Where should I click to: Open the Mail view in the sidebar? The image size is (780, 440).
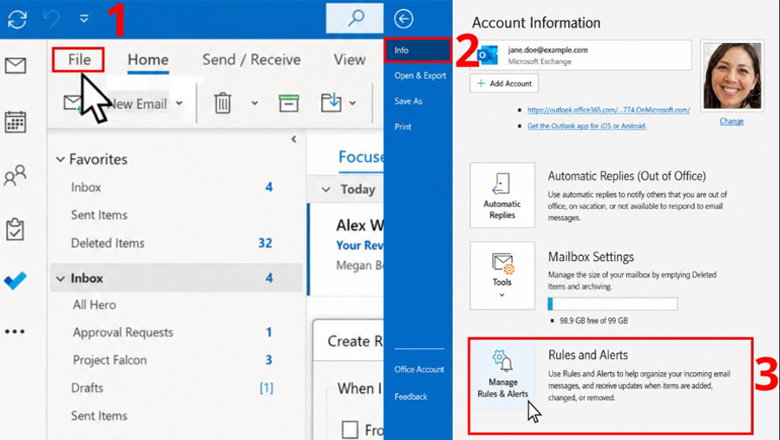(15, 66)
